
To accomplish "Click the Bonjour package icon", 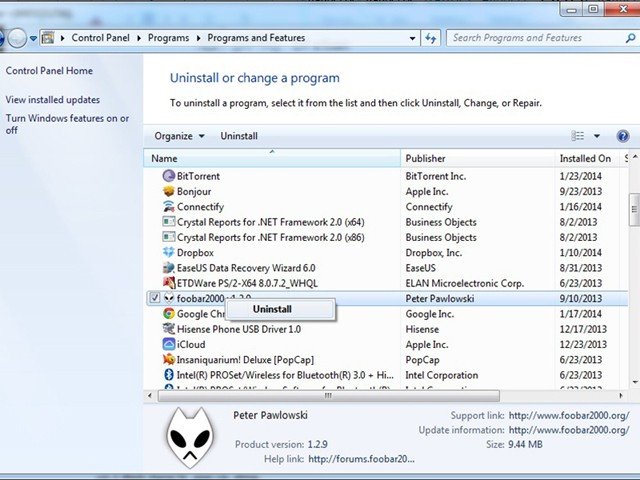I will [x=169, y=191].
